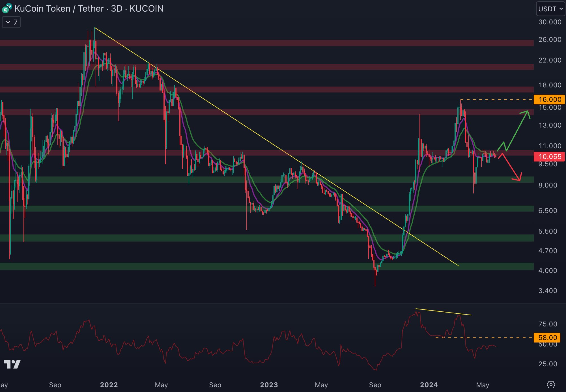Open the TradingView logo link
The height and width of the screenshot is (392, 566).
point(12,364)
